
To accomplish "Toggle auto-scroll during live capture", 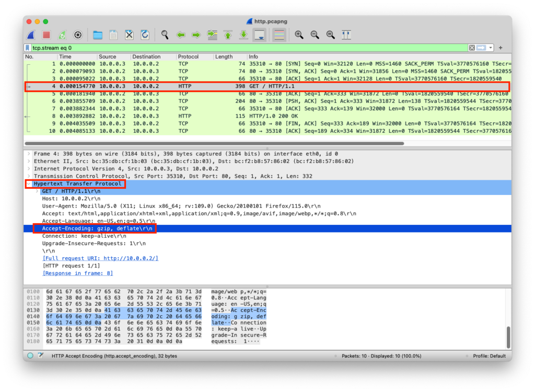I will click(x=259, y=35).
